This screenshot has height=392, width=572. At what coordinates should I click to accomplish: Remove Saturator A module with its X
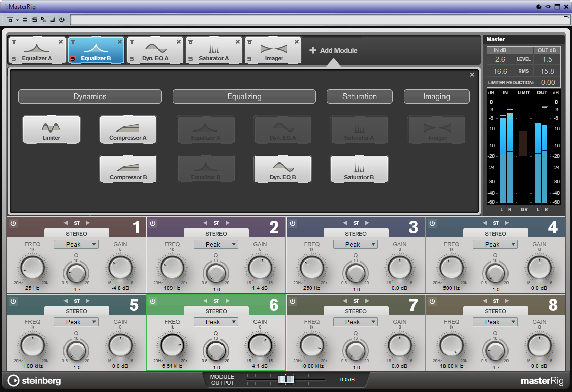coord(237,42)
